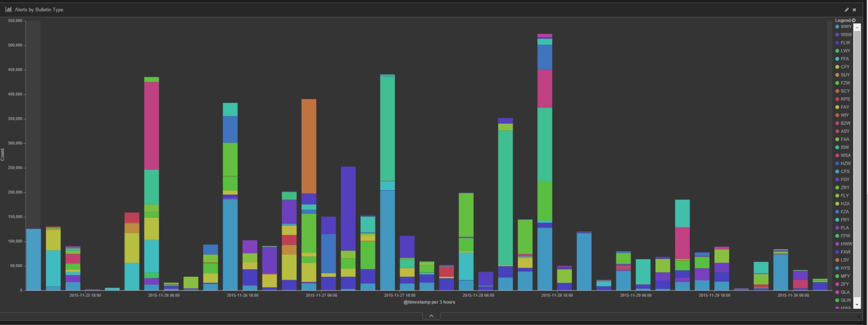Click the Alerts by Bulletin Type title
Viewport: 868px width, 325px height.
(x=39, y=10)
